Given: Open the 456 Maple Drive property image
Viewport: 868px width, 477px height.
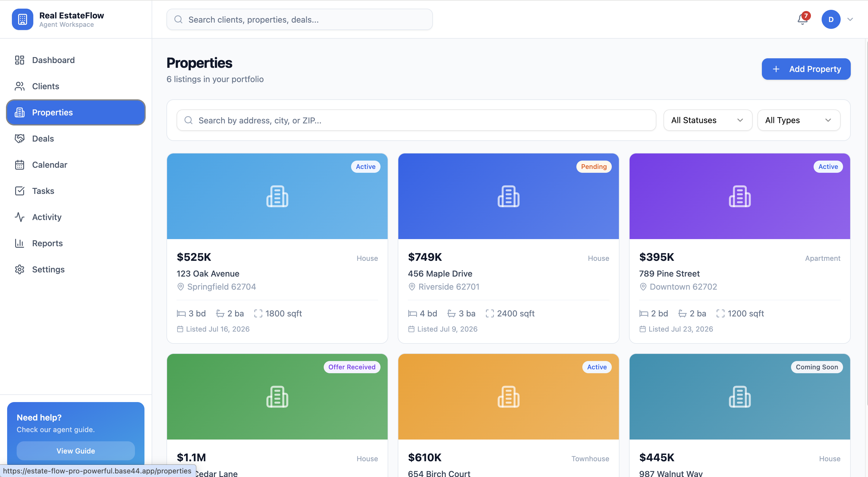Looking at the screenshot, I should coord(509,197).
